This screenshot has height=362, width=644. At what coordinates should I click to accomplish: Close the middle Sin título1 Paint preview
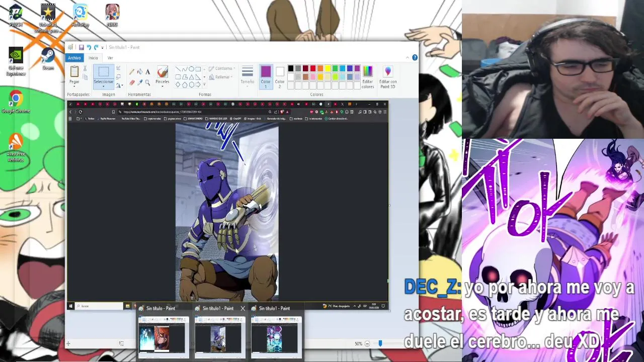coord(243,308)
